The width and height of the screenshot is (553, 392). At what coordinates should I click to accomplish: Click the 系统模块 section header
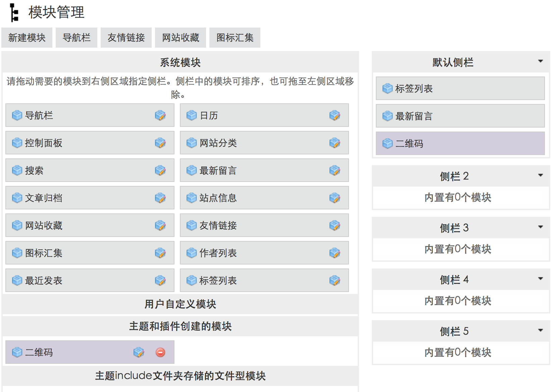[x=180, y=62]
